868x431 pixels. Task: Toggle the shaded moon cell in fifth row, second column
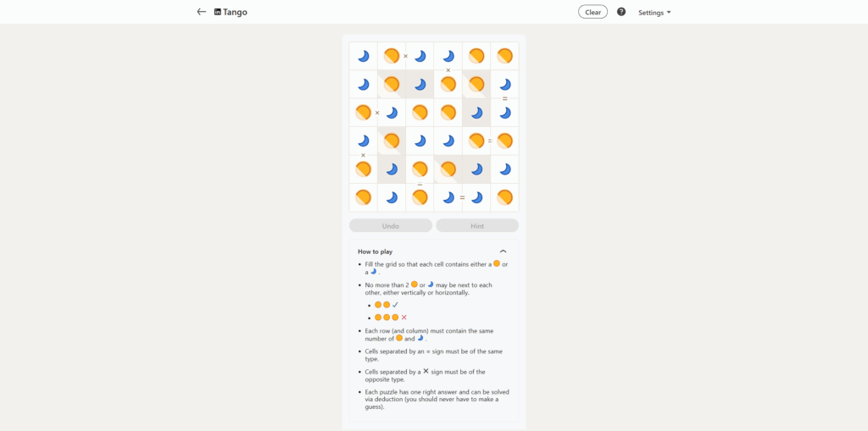point(392,169)
